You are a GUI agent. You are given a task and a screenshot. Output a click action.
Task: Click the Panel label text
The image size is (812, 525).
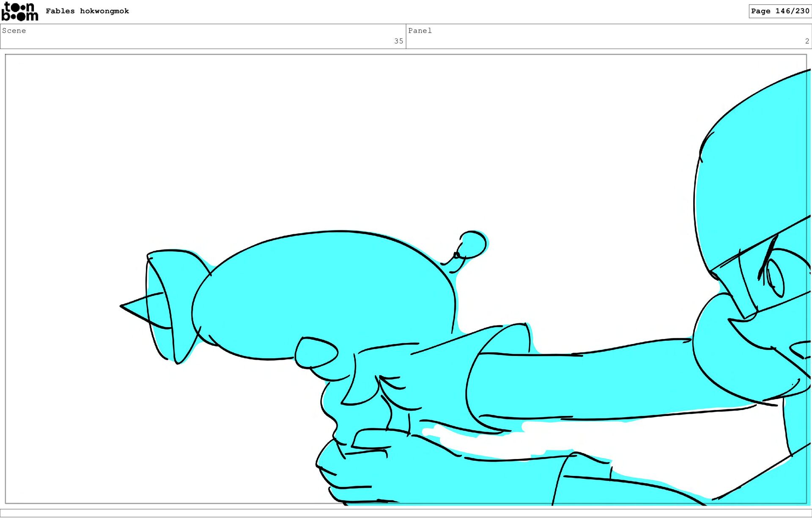pyautogui.click(x=420, y=30)
